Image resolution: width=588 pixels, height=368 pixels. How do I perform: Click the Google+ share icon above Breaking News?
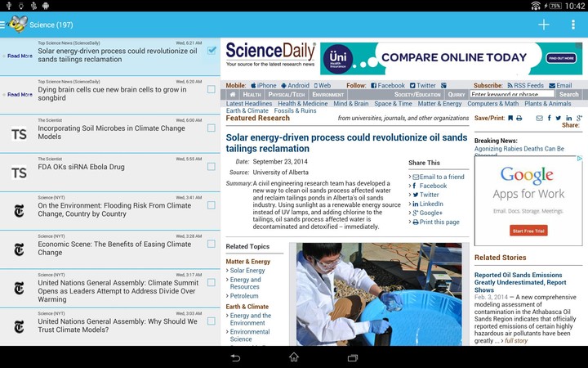coord(579,119)
